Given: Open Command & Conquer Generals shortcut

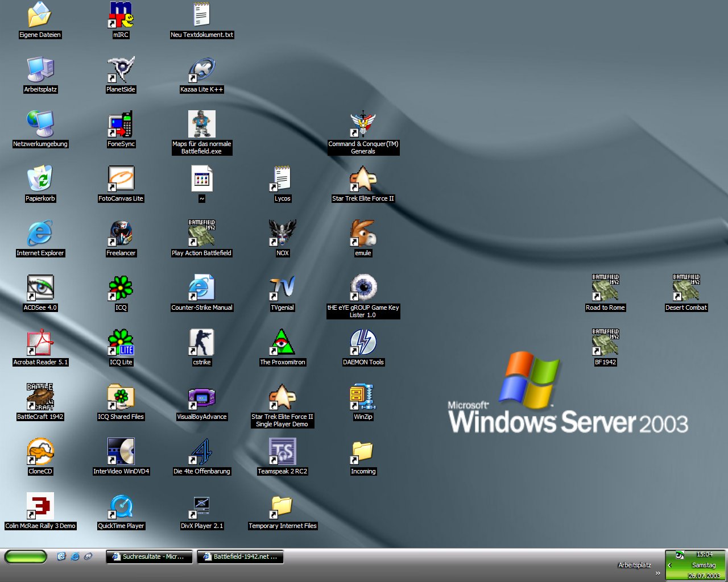Looking at the screenshot, I should (x=363, y=124).
